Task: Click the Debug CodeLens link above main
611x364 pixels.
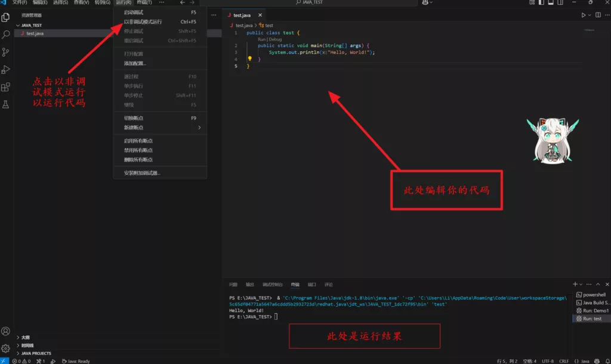Action: coord(275,39)
